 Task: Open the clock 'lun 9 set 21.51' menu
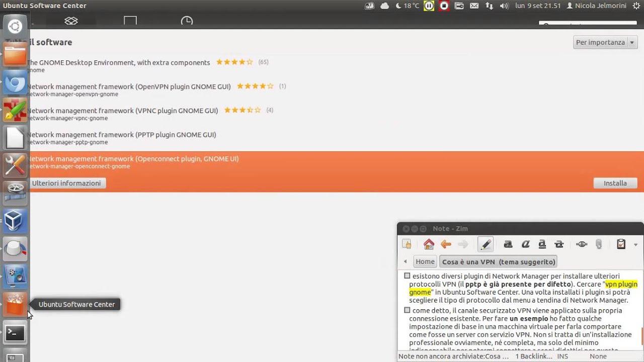(538, 6)
